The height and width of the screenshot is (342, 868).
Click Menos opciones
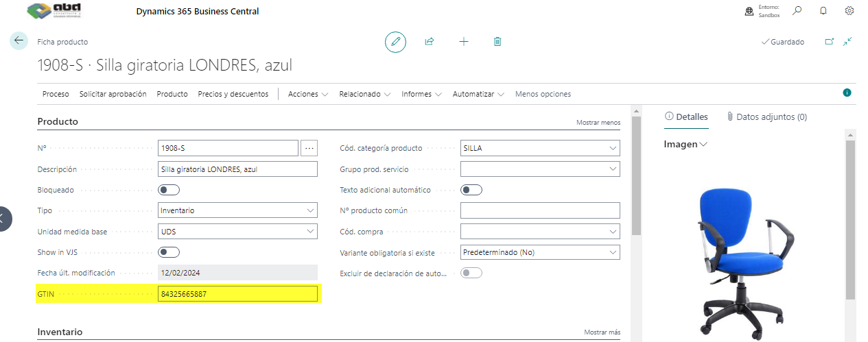tap(543, 94)
